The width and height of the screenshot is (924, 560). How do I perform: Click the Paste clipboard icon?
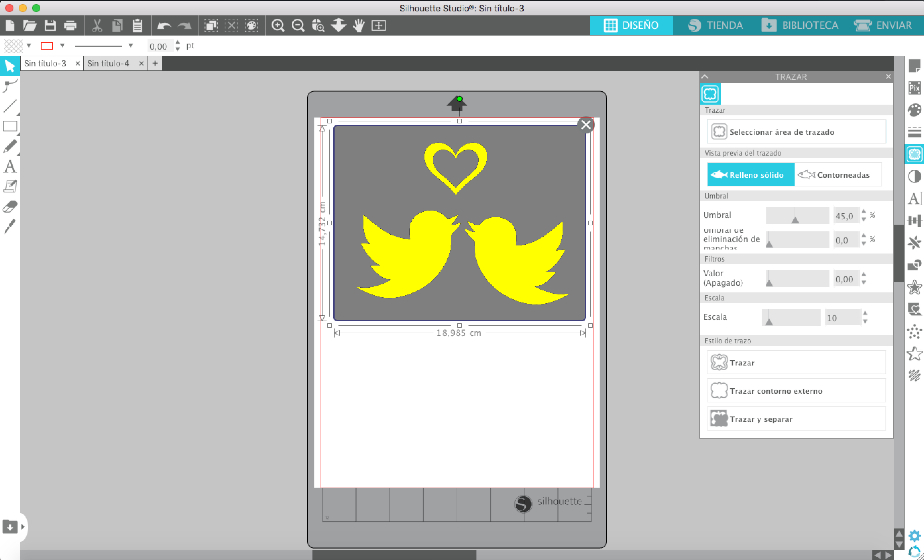(137, 25)
